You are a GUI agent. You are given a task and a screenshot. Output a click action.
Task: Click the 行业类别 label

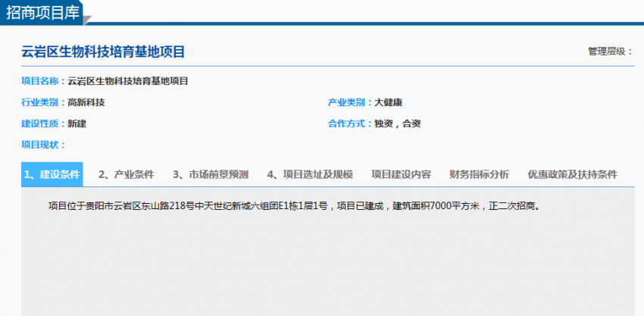[x=43, y=102]
